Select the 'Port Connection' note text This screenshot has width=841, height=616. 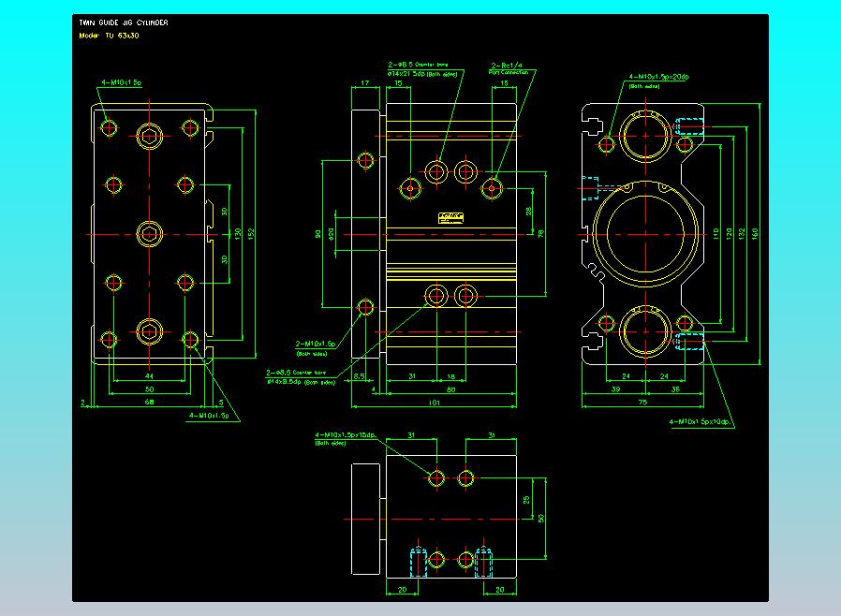(x=509, y=72)
